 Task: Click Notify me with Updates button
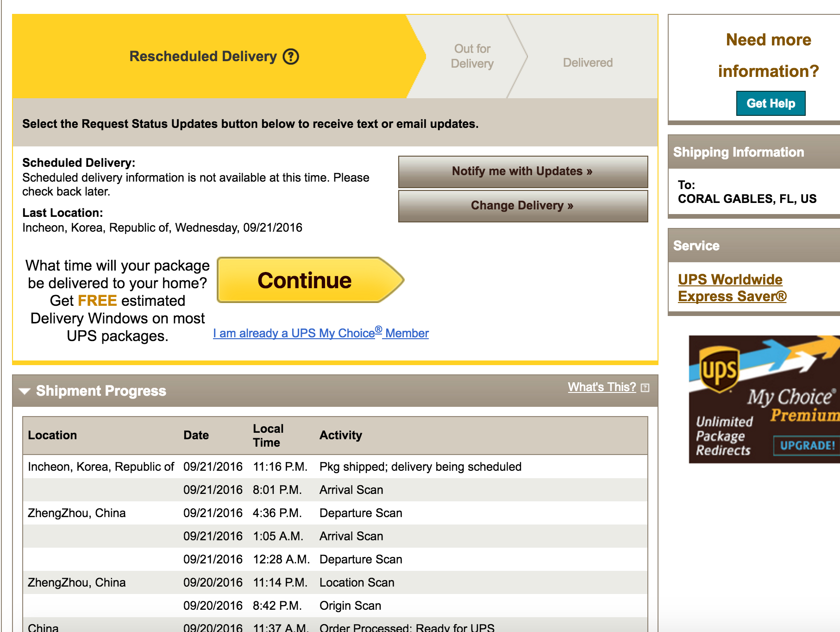(x=523, y=171)
